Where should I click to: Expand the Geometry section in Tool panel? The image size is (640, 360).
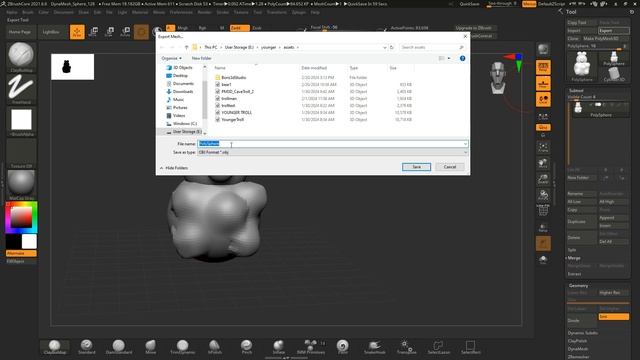click(578, 286)
